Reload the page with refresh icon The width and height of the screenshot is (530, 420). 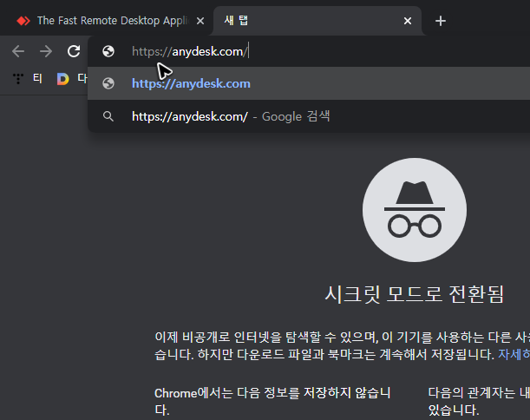tap(74, 51)
